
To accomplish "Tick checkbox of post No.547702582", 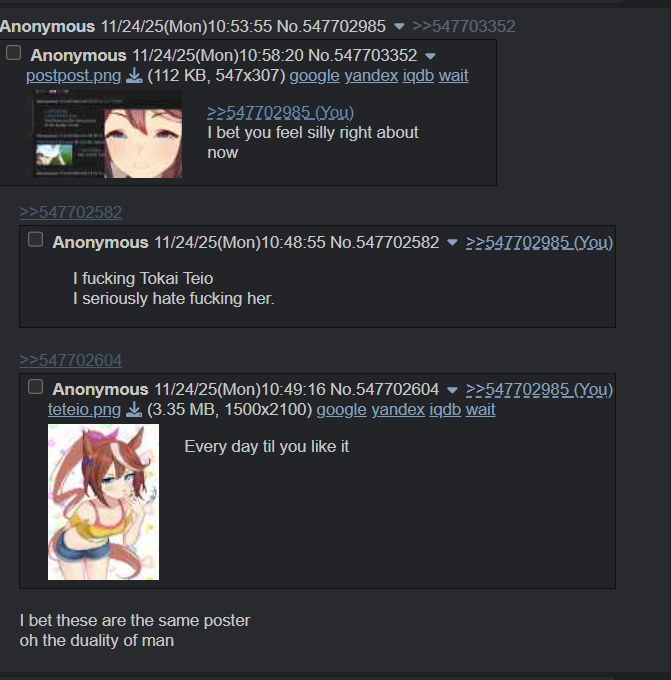I will click(x=35, y=239).
